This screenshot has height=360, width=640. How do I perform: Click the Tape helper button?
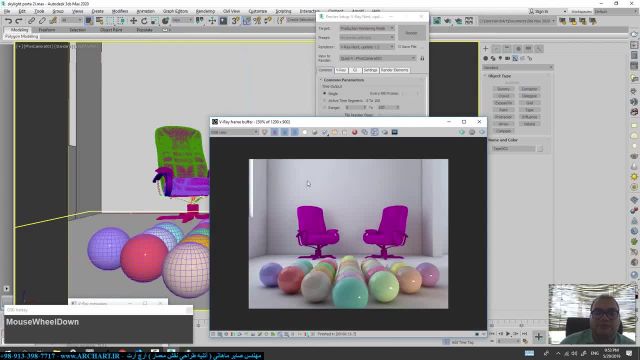[529, 110]
